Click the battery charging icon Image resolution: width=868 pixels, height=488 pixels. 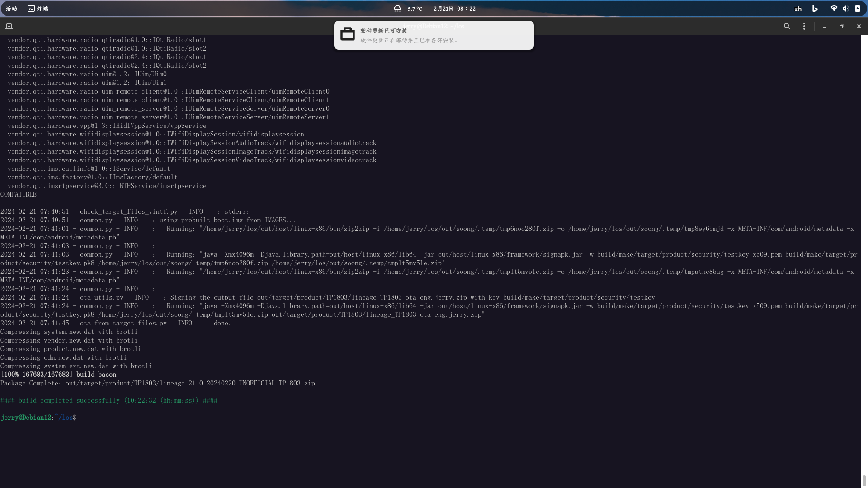858,9
